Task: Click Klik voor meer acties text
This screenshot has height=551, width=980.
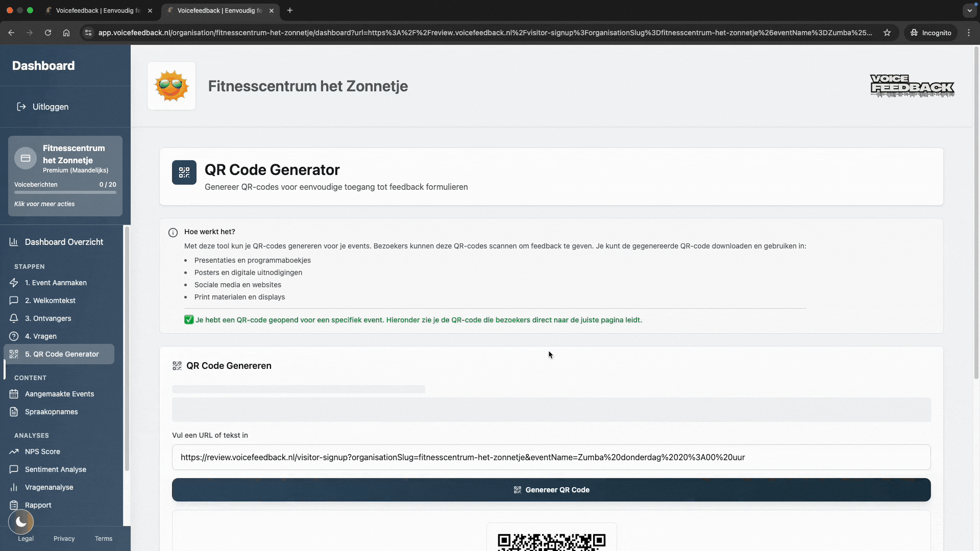Action: coord(44,204)
